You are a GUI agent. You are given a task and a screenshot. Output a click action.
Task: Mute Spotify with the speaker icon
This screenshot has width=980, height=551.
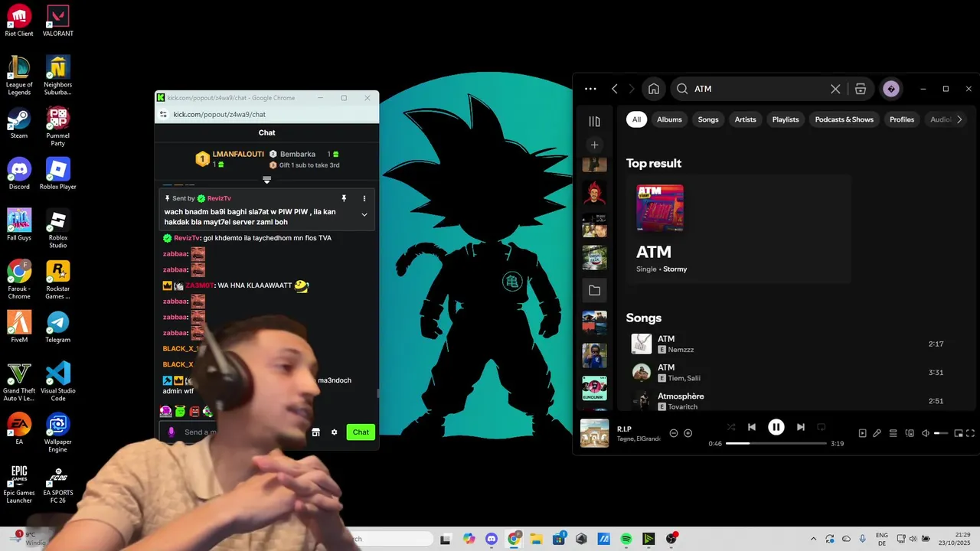point(925,433)
